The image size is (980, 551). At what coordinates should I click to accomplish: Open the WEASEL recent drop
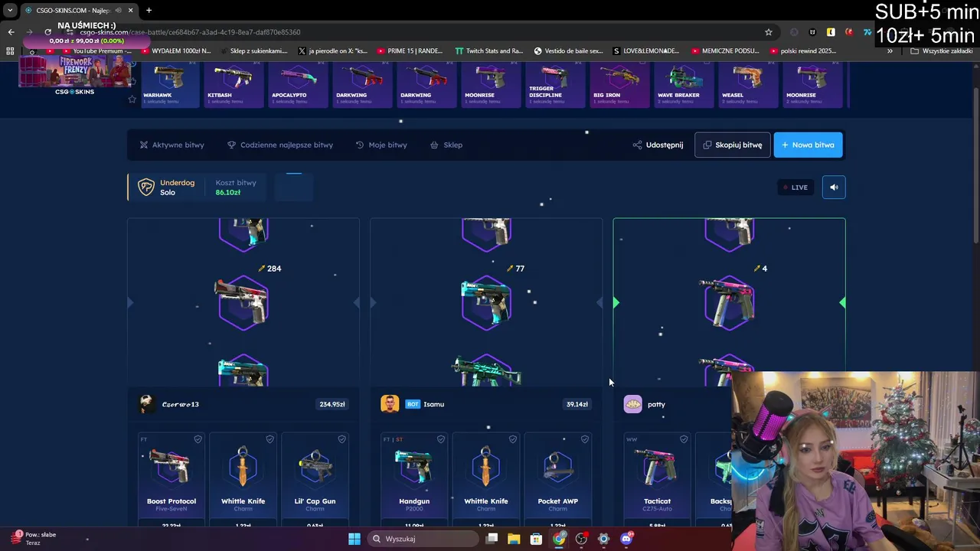point(749,84)
